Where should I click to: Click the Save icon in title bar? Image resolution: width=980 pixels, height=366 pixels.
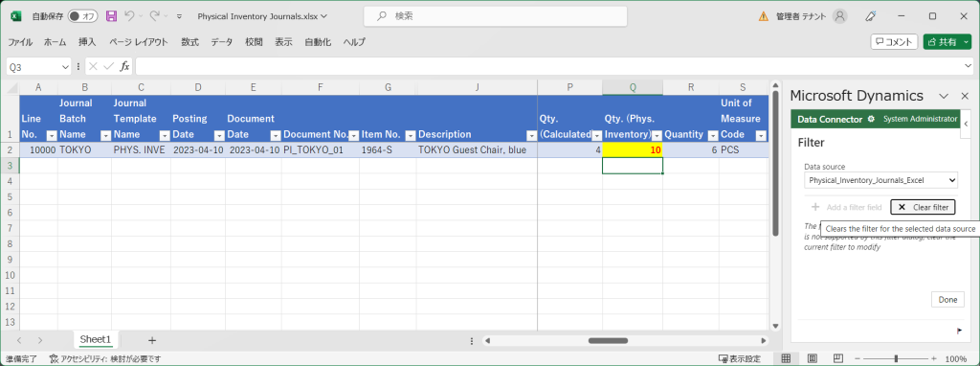tap(111, 16)
